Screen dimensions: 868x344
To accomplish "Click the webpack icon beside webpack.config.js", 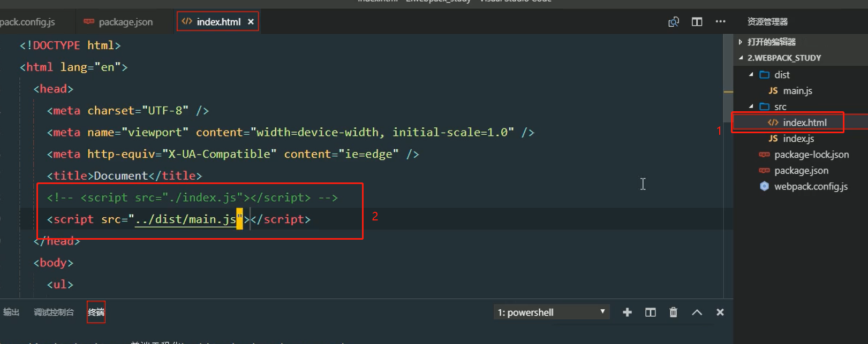I will [764, 186].
